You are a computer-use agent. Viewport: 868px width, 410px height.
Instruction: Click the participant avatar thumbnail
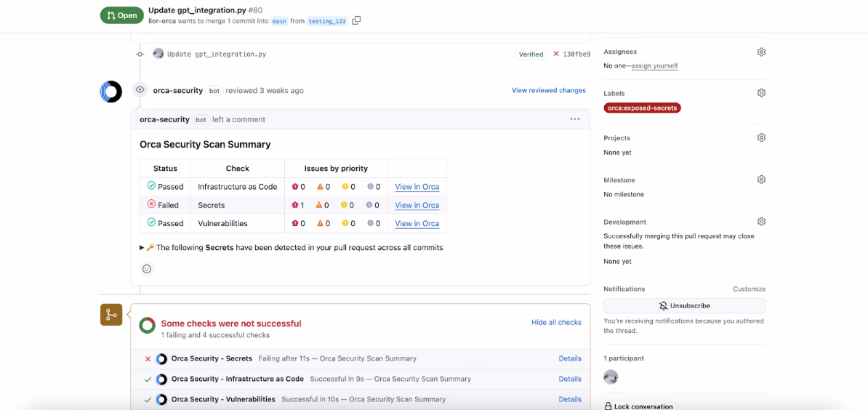tap(611, 377)
